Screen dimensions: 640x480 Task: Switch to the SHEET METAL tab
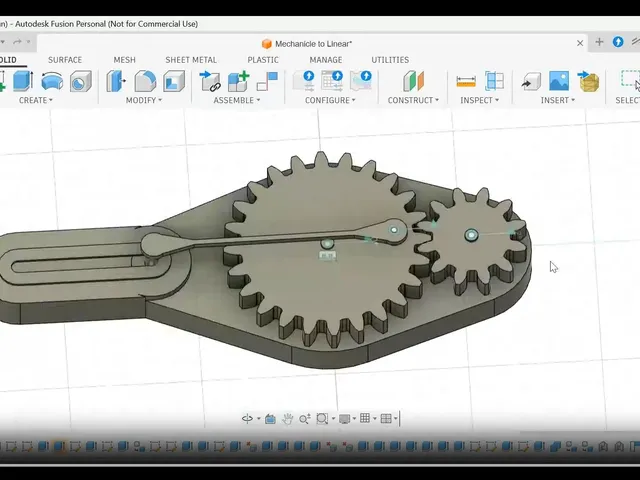pos(191,60)
